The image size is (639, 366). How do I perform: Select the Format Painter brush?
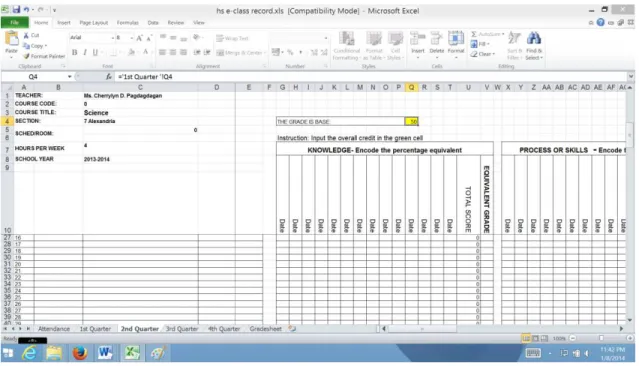click(26, 56)
